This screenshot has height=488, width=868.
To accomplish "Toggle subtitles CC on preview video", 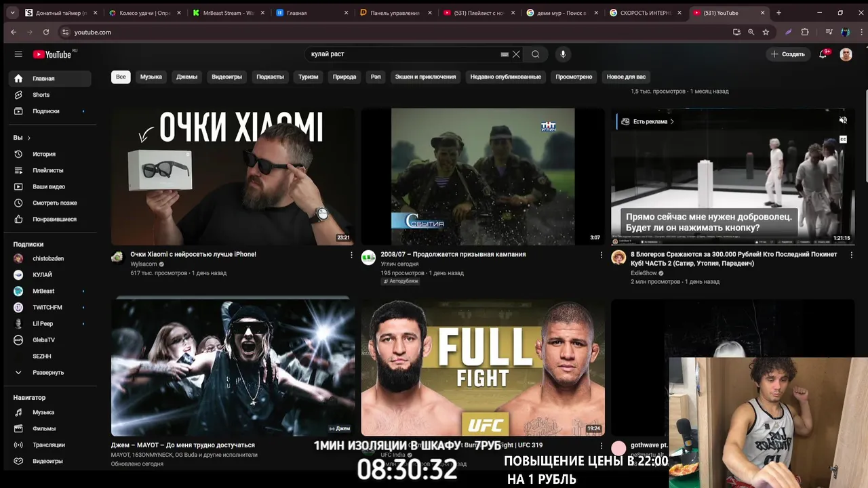I will point(843,139).
